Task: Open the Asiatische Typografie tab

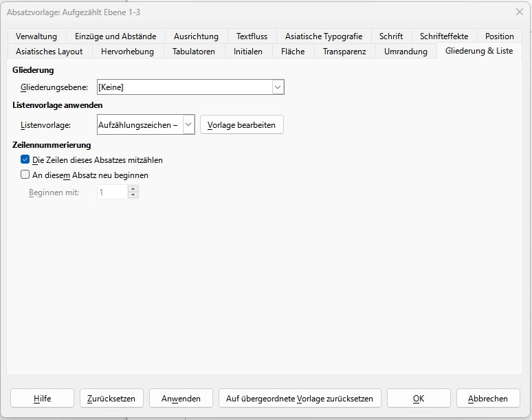Action: click(x=324, y=36)
